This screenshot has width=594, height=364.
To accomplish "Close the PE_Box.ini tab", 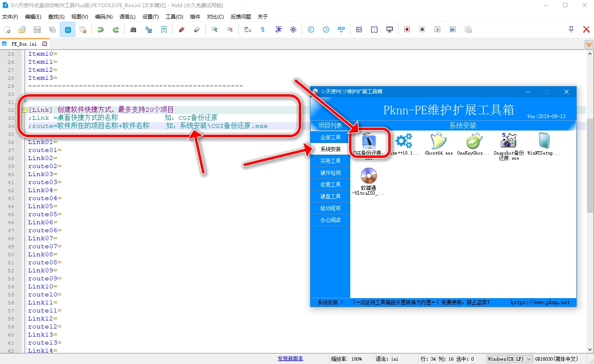I will (x=44, y=44).
